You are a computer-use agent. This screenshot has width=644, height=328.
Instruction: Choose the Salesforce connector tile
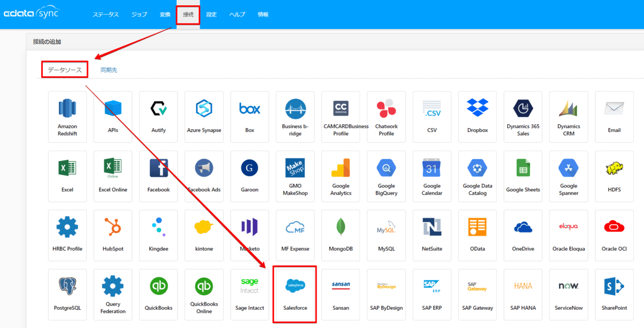click(x=295, y=295)
